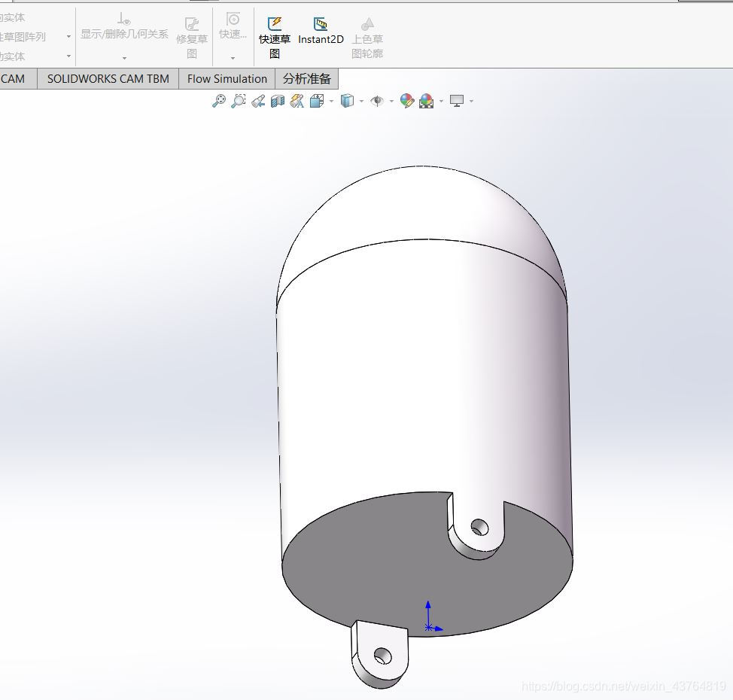This screenshot has height=700, width=733.
Task: Click the Edit Appearance icon
Action: [406, 101]
